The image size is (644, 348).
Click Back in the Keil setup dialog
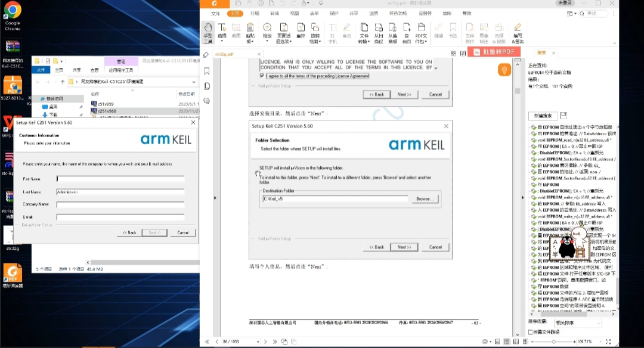(x=129, y=232)
